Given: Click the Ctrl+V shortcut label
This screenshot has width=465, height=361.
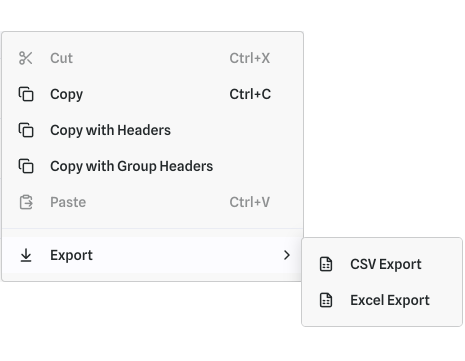Looking at the screenshot, I should coord(250,202).
